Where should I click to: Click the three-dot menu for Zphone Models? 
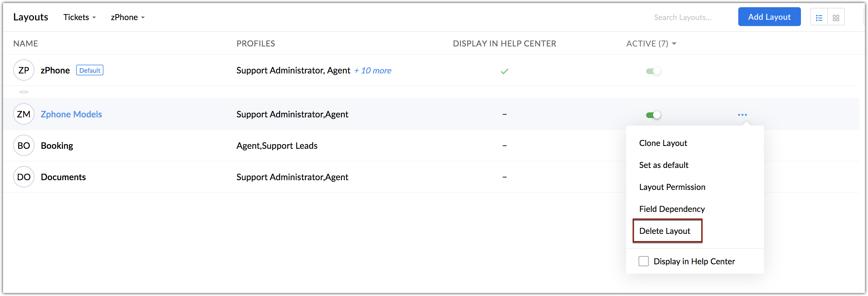click(x=742, y=115)
